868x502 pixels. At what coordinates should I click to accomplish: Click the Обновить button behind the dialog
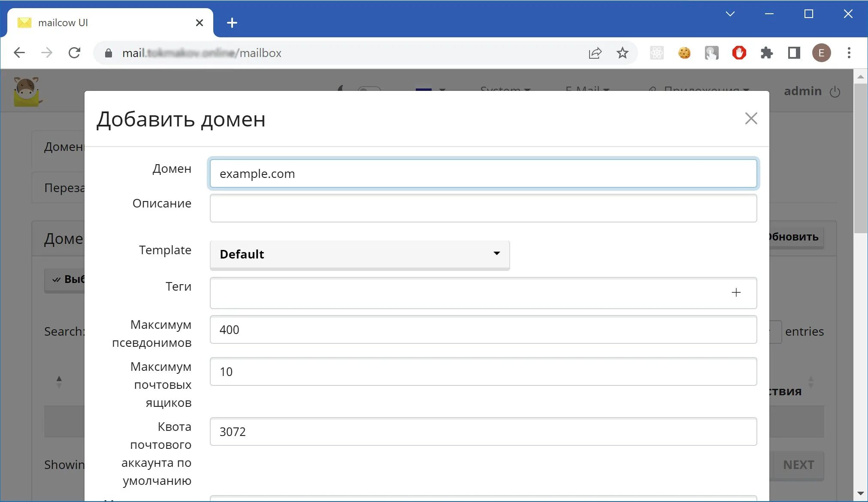[x=796, y=237]
